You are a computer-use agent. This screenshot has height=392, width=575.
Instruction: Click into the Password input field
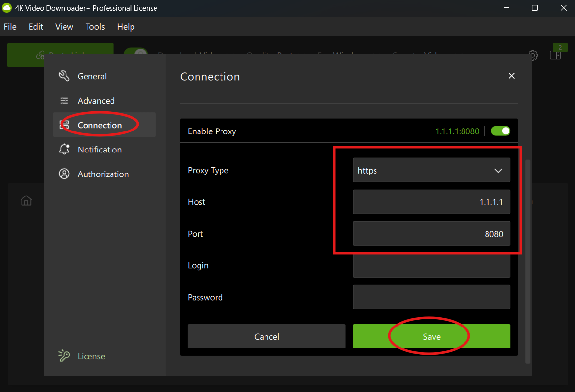(x=431, y=297)
